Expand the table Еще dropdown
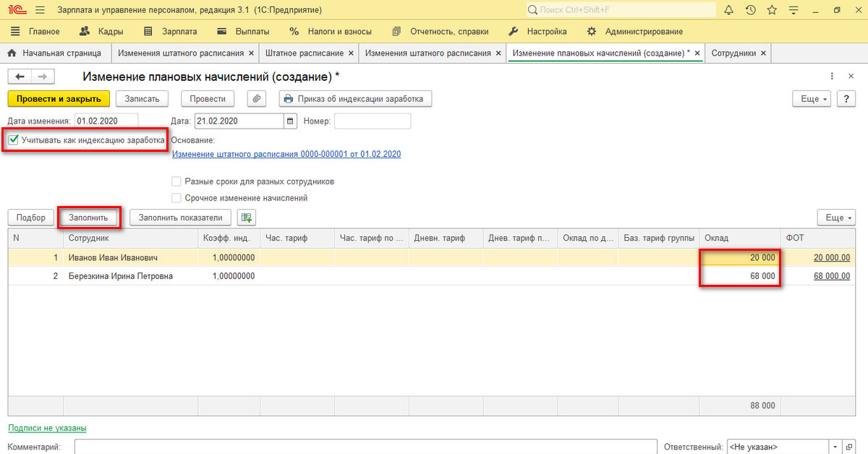 tap(835, 218)
